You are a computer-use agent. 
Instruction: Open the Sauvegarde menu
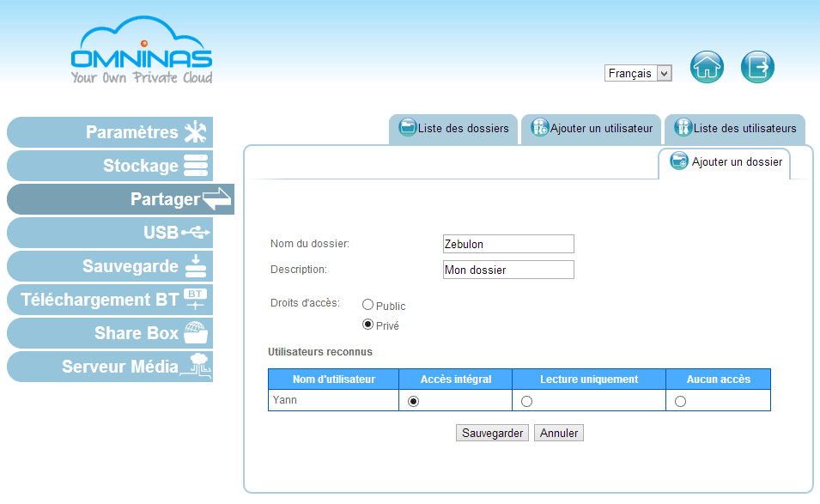click(110, 265)
